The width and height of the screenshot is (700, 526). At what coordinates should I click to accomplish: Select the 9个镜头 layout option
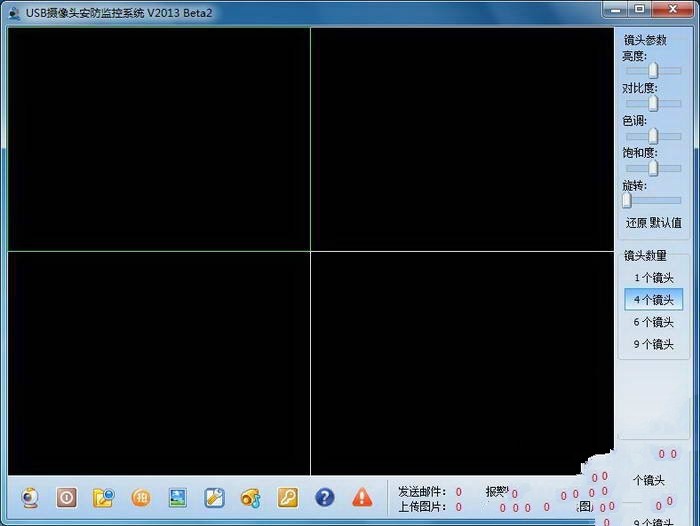pyautogui.click(x=654, y=344)
